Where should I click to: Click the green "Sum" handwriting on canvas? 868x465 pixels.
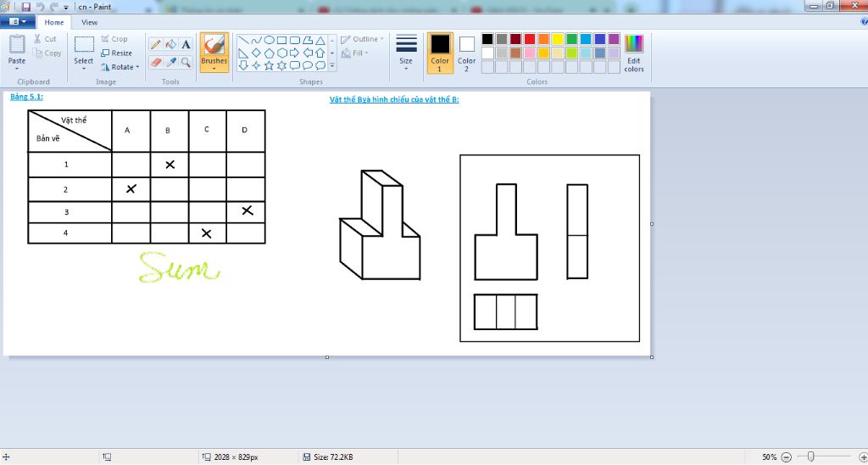pyautogui.click(x=179, y=267)
